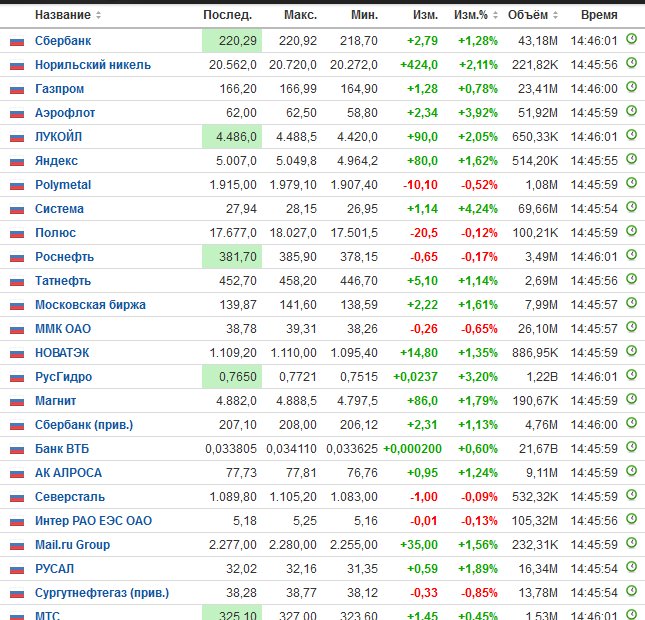
Task: Click the clock icon in Яндекс row
Action: click(631, 159)
